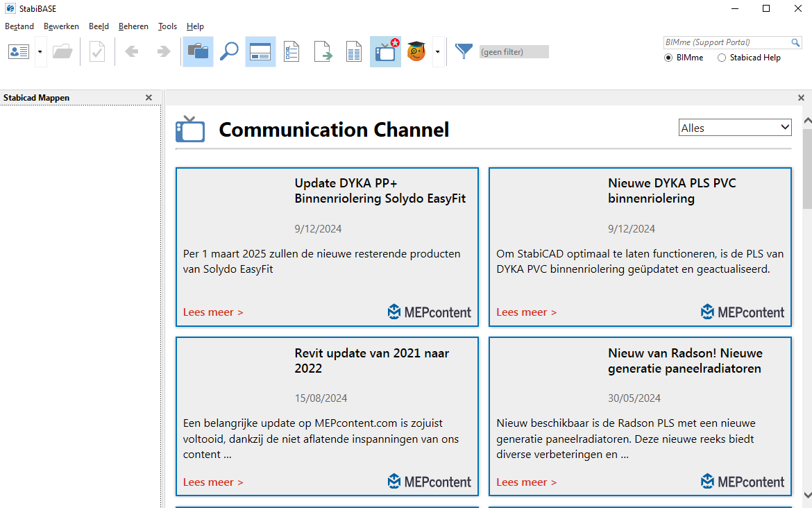Toggle the Stabicad folders panel icon
812x508 pixels.
pyautogui.click(x=198, y=52)
